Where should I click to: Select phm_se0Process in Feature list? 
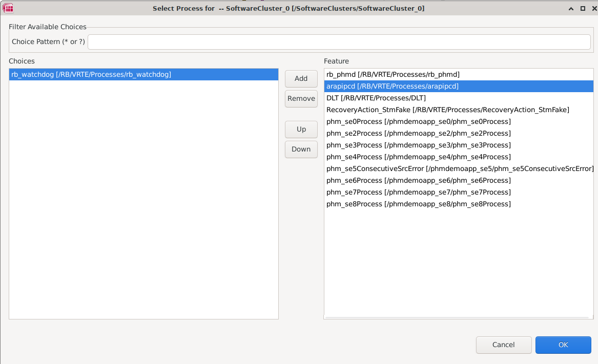pyautogui.click(x=418, y=122)
